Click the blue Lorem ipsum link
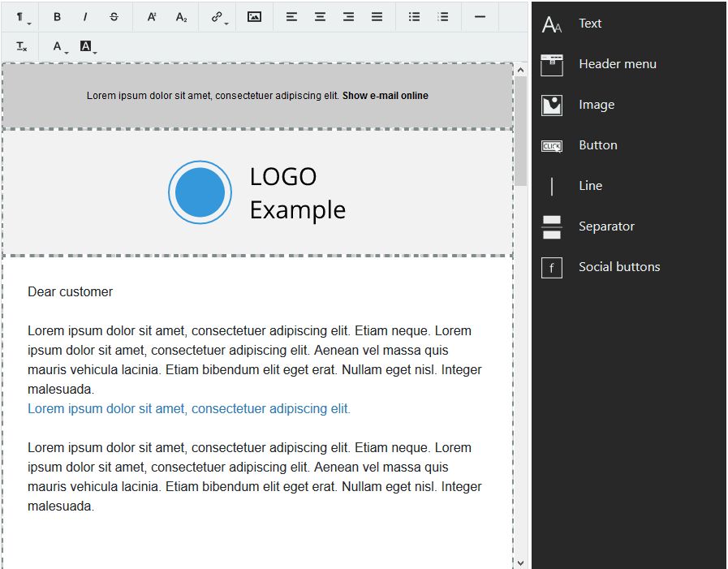This screenshot has width=728, height=569. [189, 409]
